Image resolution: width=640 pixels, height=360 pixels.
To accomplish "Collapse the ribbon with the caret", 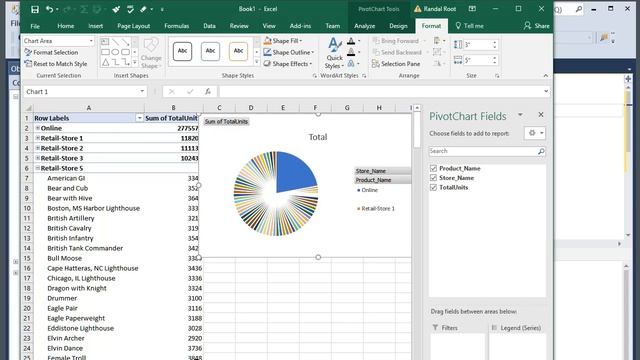I will [x=546, y=76].
